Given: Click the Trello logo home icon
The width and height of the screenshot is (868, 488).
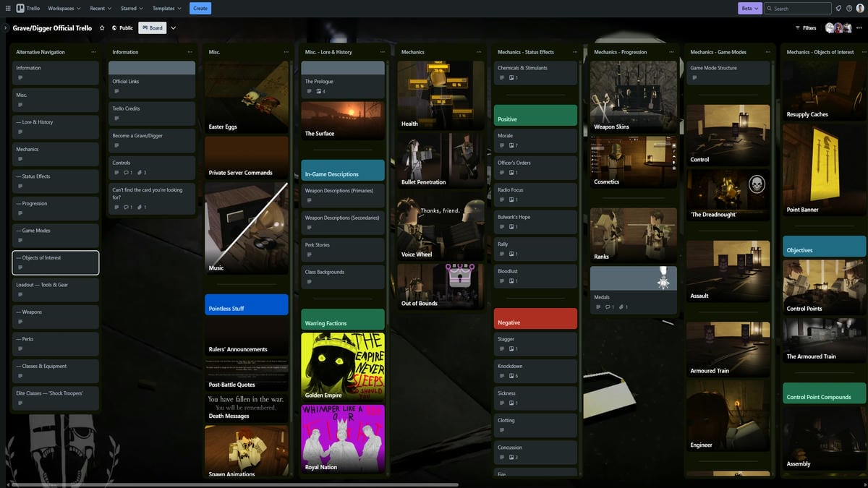Looking at the screenshot, I should coord(29,8).
